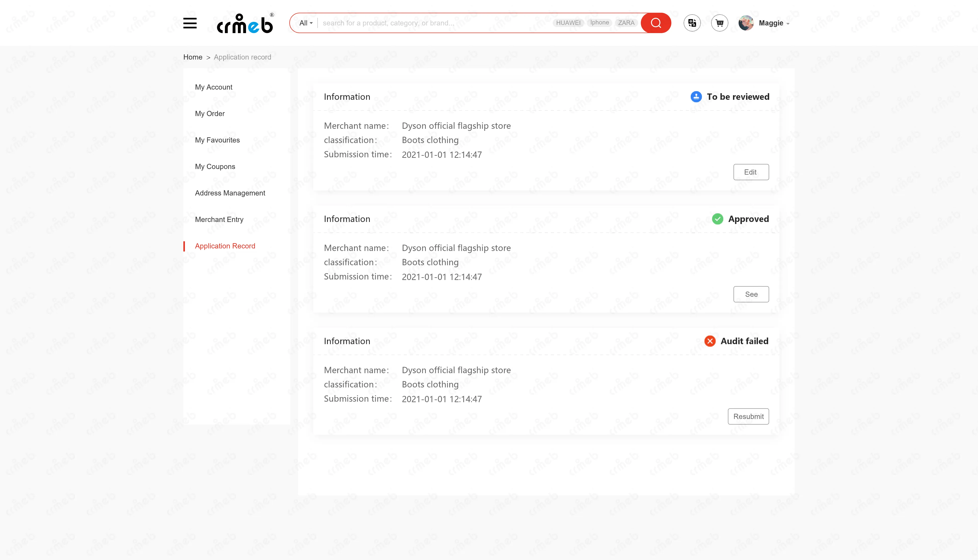
Task: Expand the Maggie user menu arrow
Action: (x=788, y=24)
